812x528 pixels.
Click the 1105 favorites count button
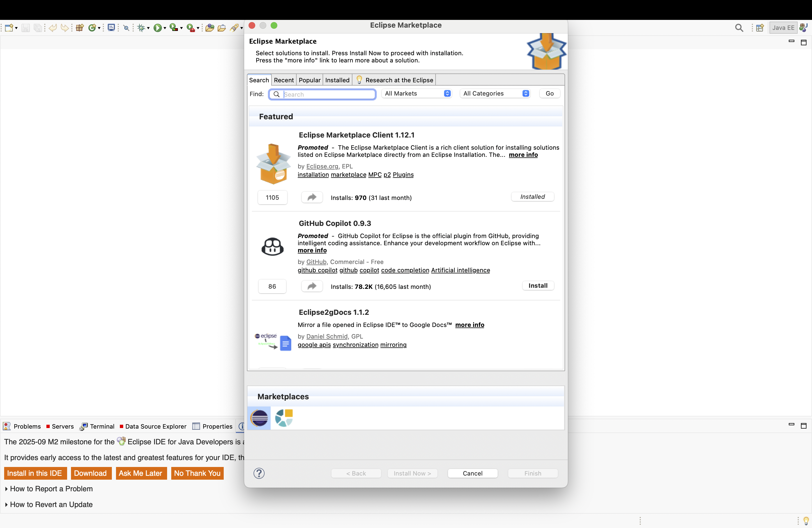(272, 198)
